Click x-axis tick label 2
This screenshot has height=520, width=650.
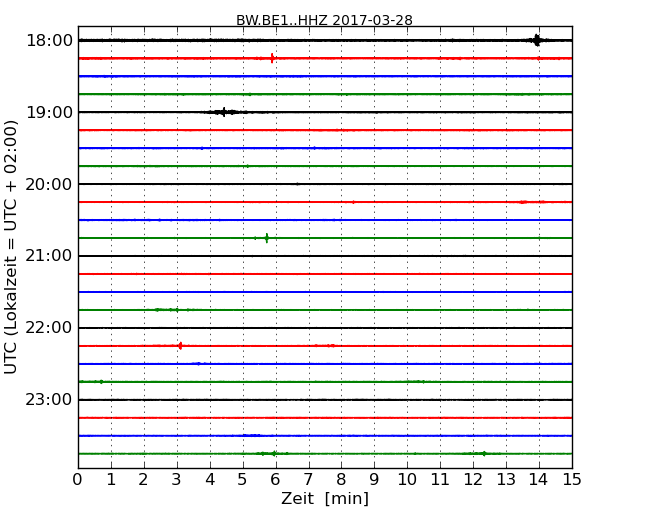(x=144, y=479)
